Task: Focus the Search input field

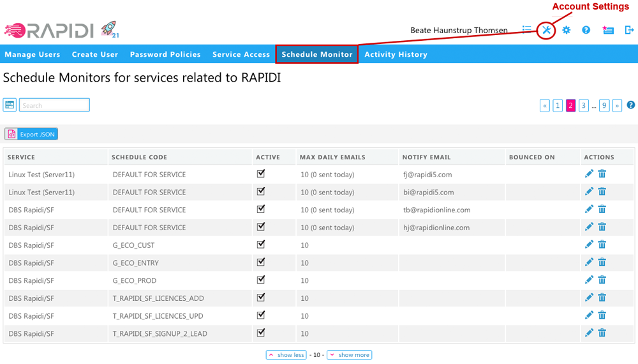Action: (54, 105)
